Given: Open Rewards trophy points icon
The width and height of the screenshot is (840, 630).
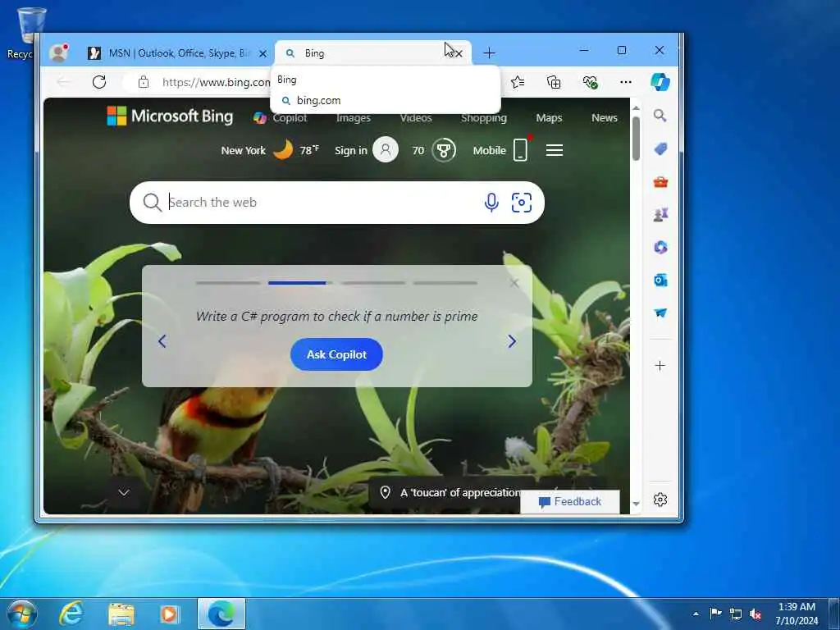Looking at the screenshot, I should 434,150.
